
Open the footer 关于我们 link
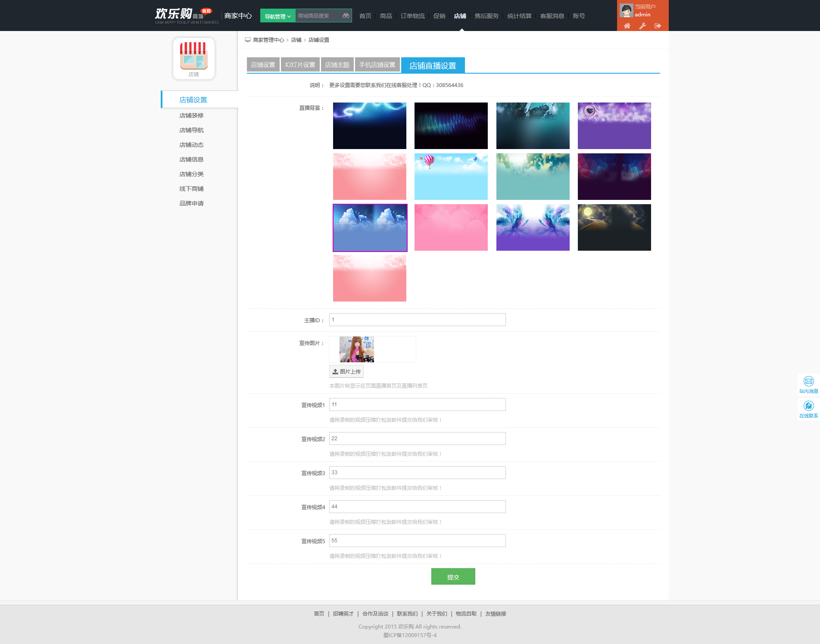pos(437,614)
